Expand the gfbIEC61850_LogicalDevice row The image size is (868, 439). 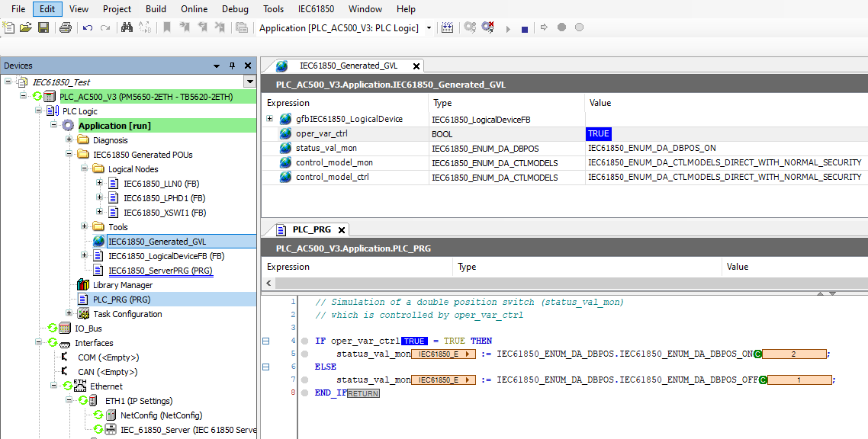pos(269,119)
